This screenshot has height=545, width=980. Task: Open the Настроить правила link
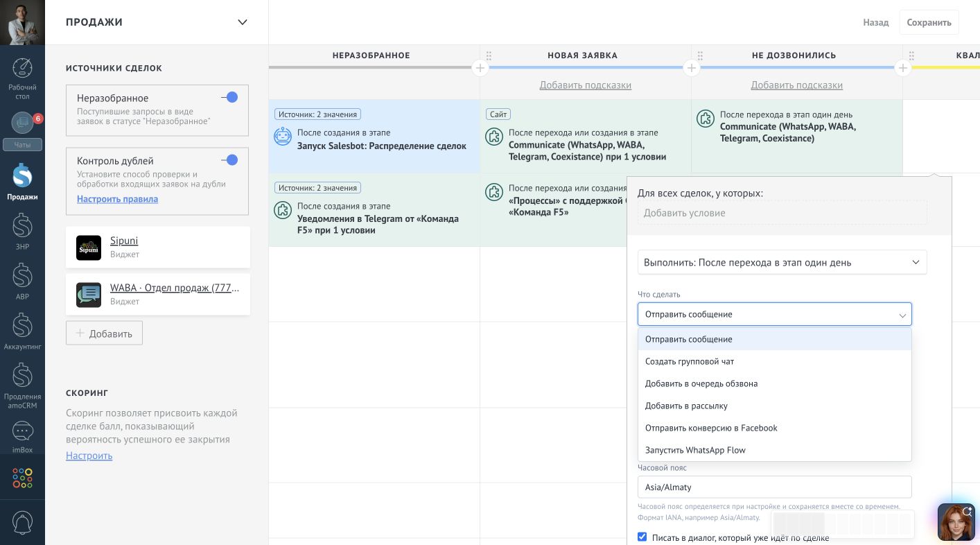[117, 199]
